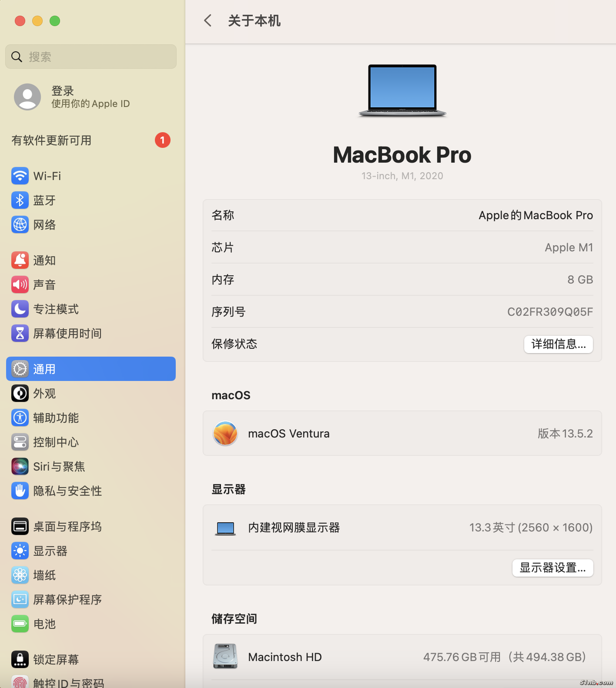Click the 详细信息... warranty details button
The width and height of the screenshot is (616, 688).
click(x=558, y=344)
